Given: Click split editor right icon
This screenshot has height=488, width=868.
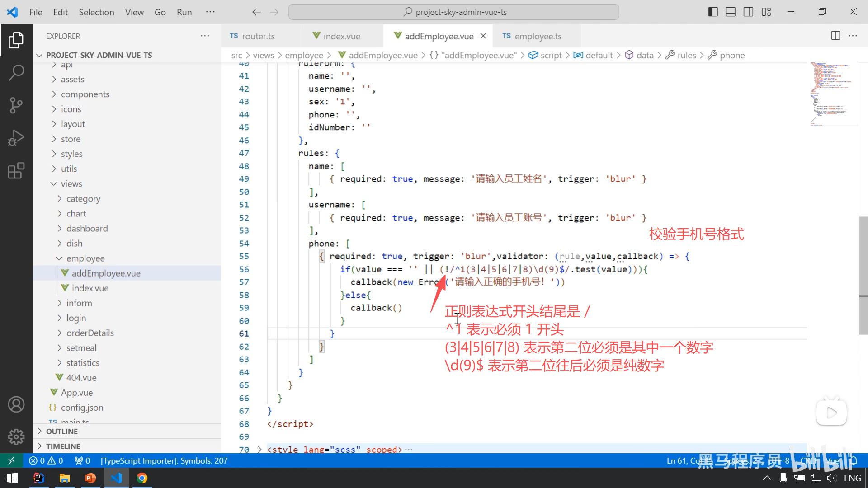Looking at the screenshot, I should point(835,36).
